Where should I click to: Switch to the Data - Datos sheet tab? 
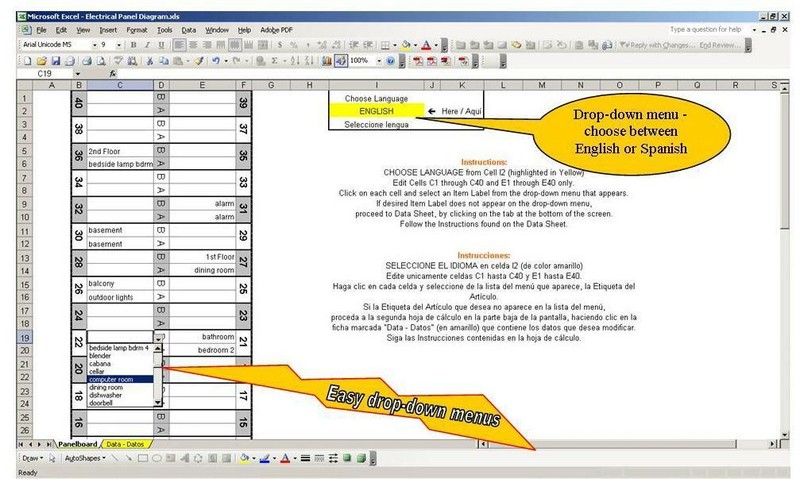pos(125,444)
